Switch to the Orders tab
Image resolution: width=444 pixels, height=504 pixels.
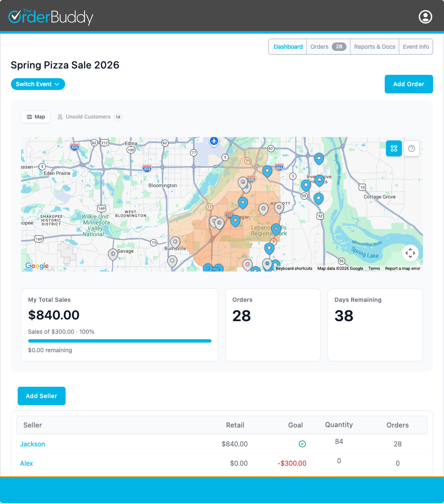pos(319,47)
